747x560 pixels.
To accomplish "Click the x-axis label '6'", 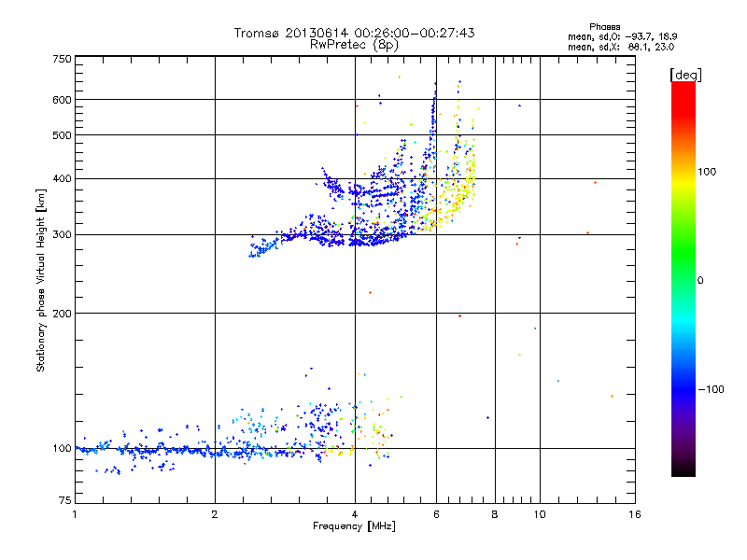I will [436, 514].
